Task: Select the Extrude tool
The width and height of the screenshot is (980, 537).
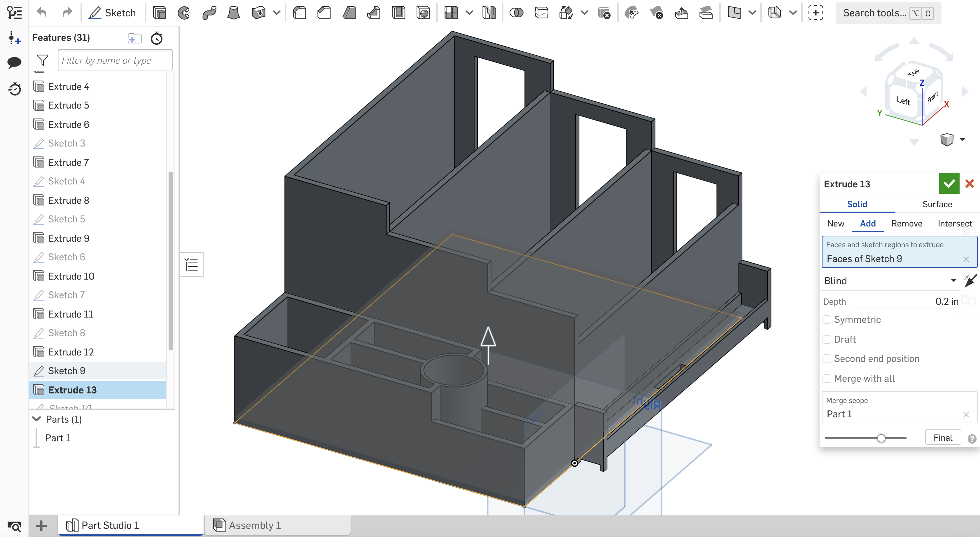Action: [160, 13]
